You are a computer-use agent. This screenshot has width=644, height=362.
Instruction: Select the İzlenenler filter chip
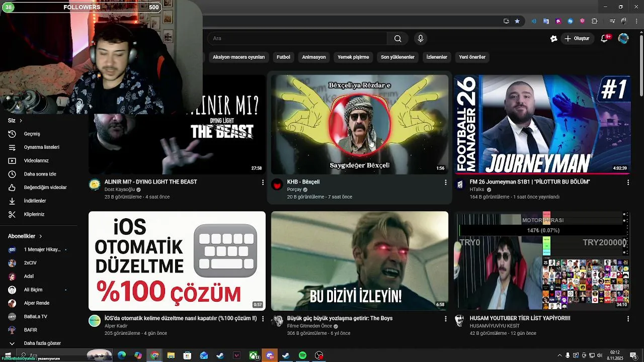437,57
